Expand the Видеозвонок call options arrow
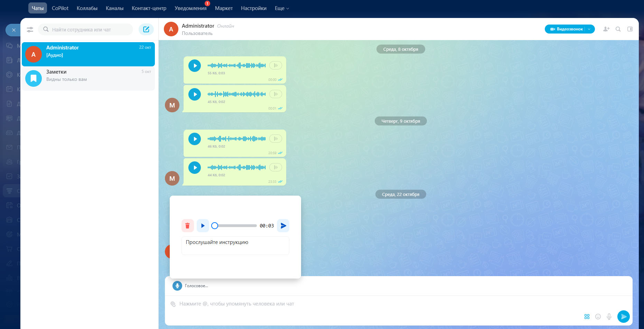 click(x=589, y=29)
